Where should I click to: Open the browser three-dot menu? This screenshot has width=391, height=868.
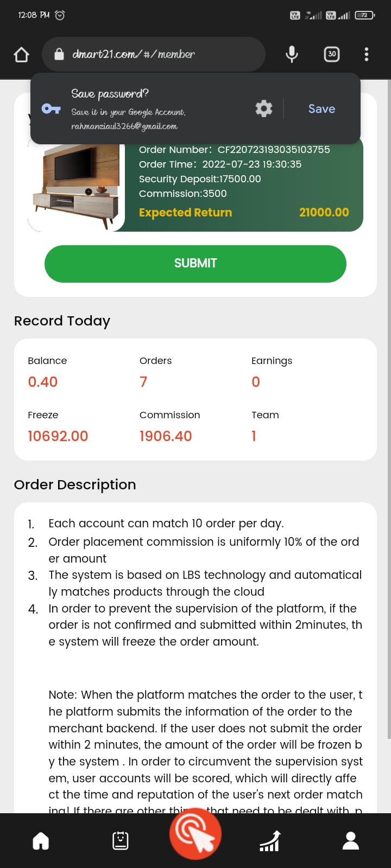[367, 54]
